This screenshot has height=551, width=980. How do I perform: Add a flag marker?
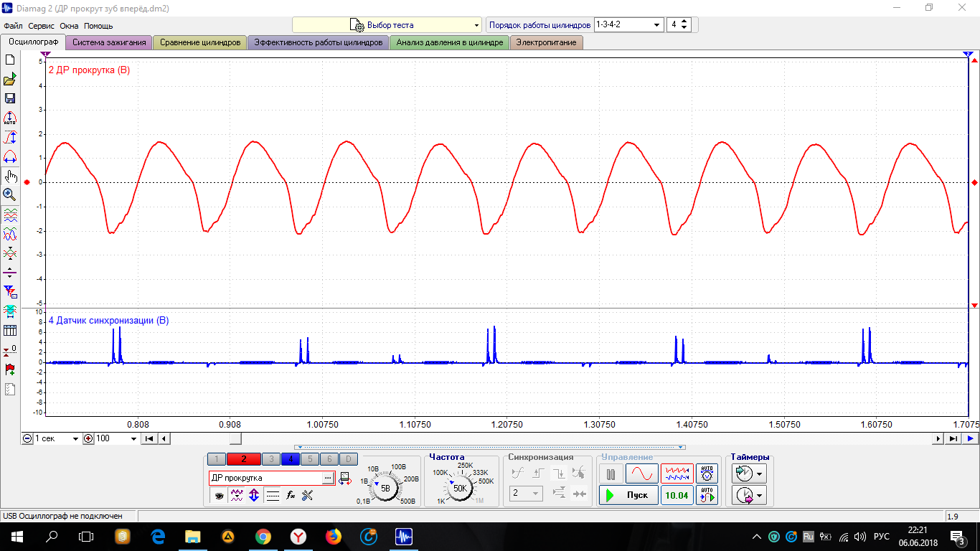tap(10, 370)
